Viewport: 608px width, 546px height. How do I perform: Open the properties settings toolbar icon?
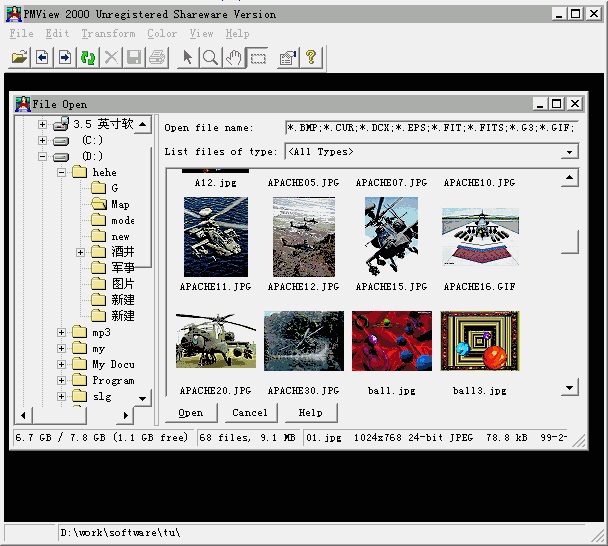(x=288, y=58)
